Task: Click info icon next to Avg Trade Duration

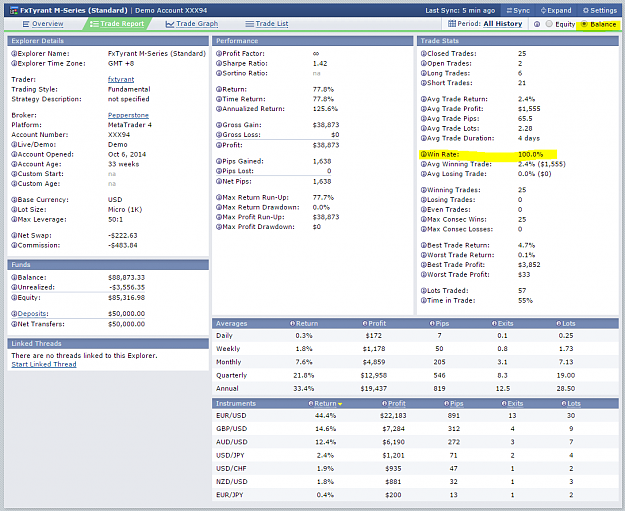Action: point(424,138)
